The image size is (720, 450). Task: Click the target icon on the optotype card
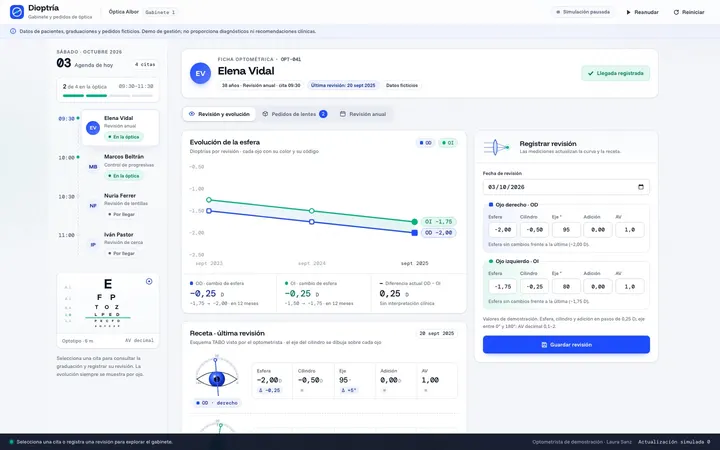(149, 281)
